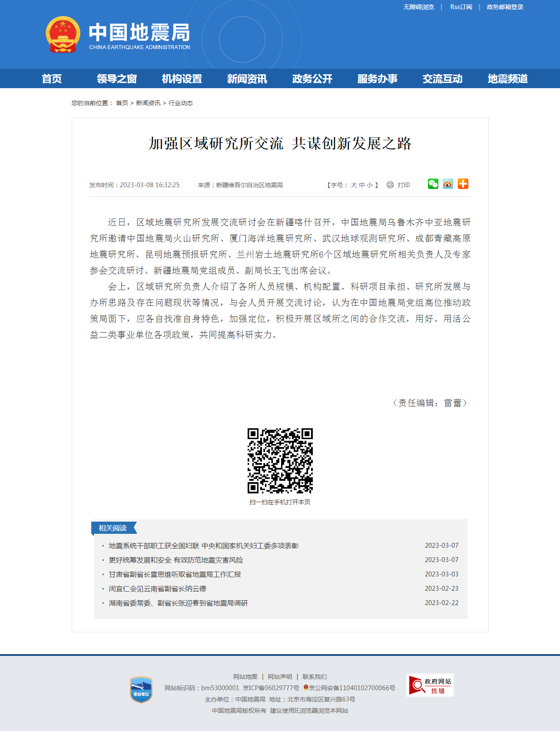Open related article 地震系统干部职工获全国妇联表彰
Screen dimensions: 560x731
tap(204, 546)
